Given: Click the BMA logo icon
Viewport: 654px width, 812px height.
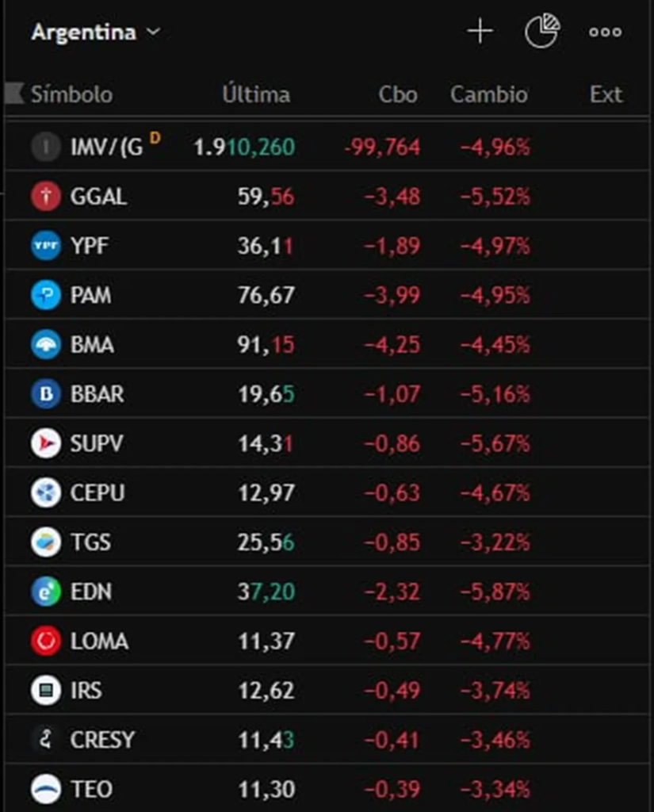Looking at the screenshot, I should click(x=46, y=344).
